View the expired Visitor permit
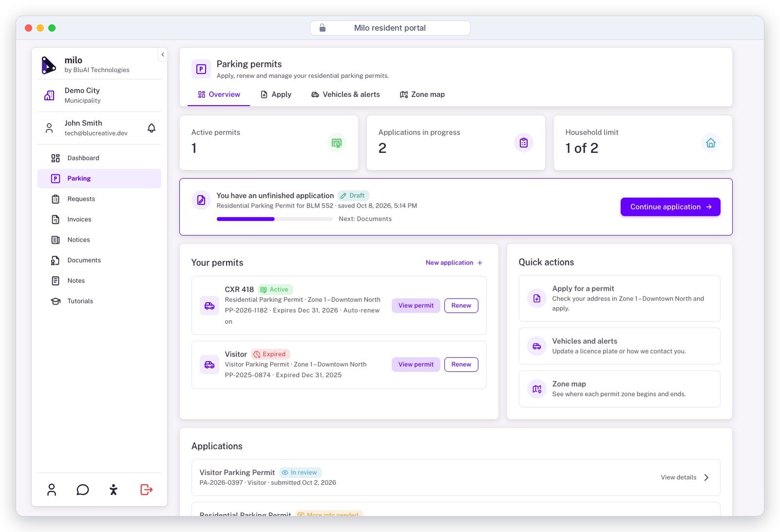Image resolution: width=780 pixels, height=532 pixels. click(416, 364)
